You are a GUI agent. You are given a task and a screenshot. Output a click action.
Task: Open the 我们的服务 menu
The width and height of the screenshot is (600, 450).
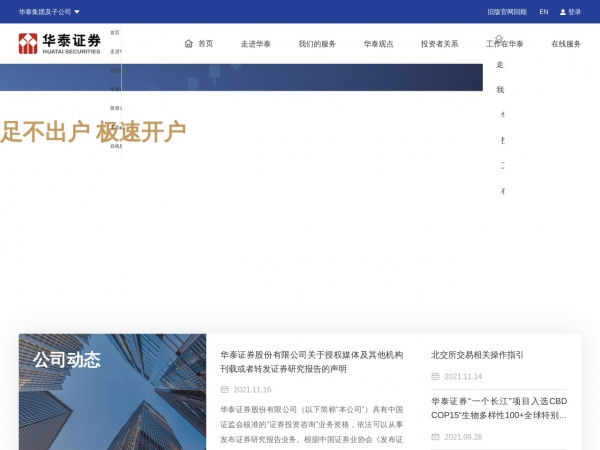coord(317,44)
